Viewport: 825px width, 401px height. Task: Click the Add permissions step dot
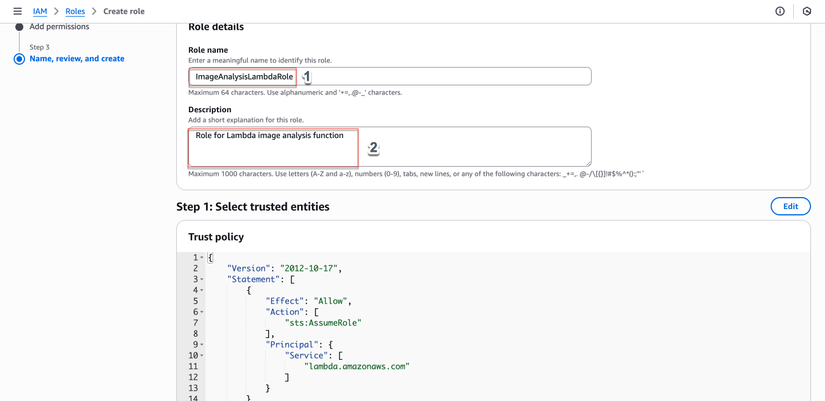[x=19, y=27]
